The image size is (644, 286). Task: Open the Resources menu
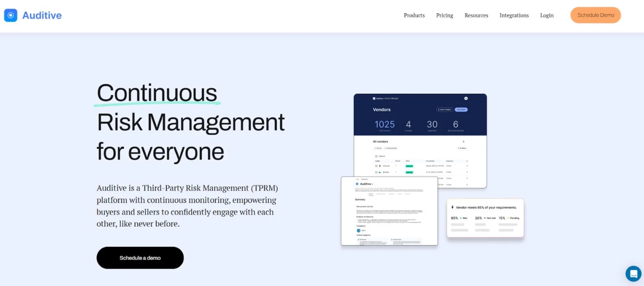[x=476, y=15]
